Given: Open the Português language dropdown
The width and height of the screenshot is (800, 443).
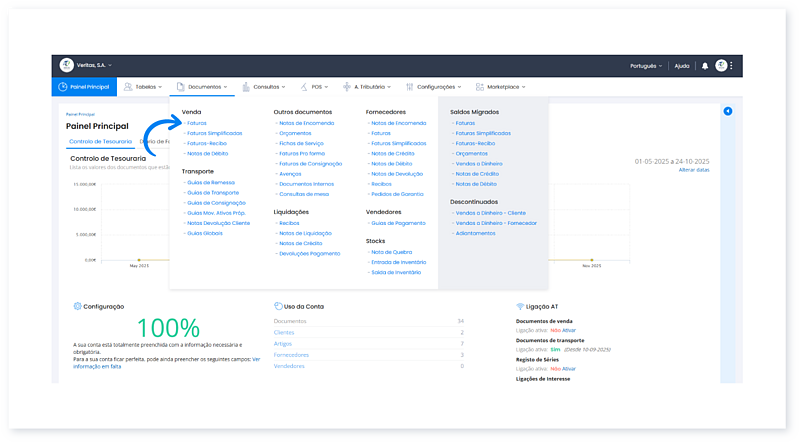Looking at the screenshot, I should tap(646, 66).
